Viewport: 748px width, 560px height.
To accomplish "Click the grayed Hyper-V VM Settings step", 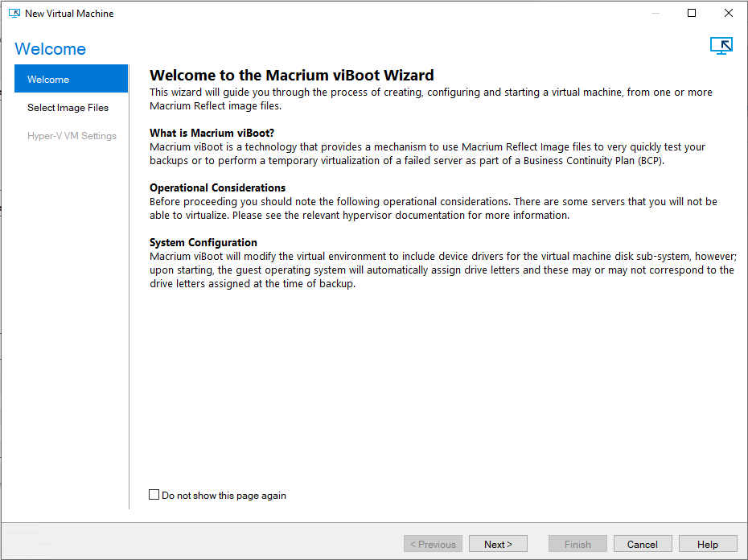I will [x=72, y=135].
